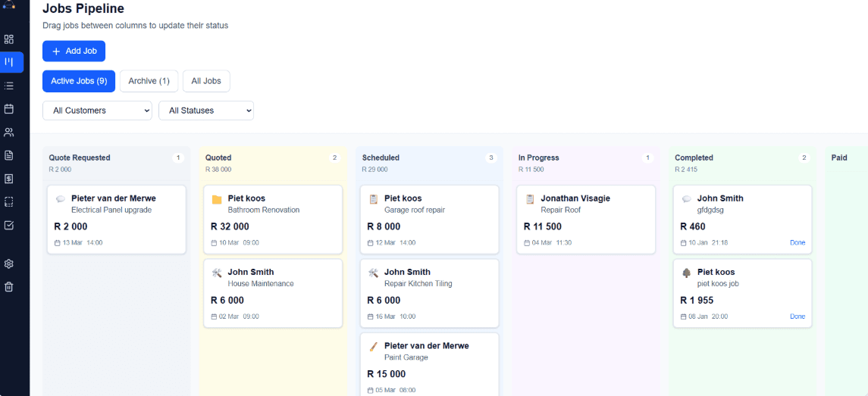Open the dashboard grid icon in sidebar
This screenshot has height=396, width=868.
(9, 39)
